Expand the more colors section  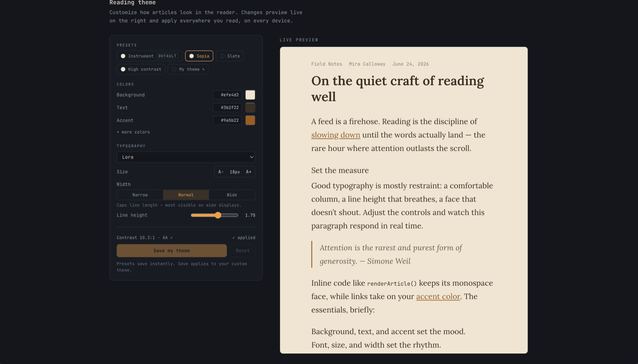(x=133, y=132)
